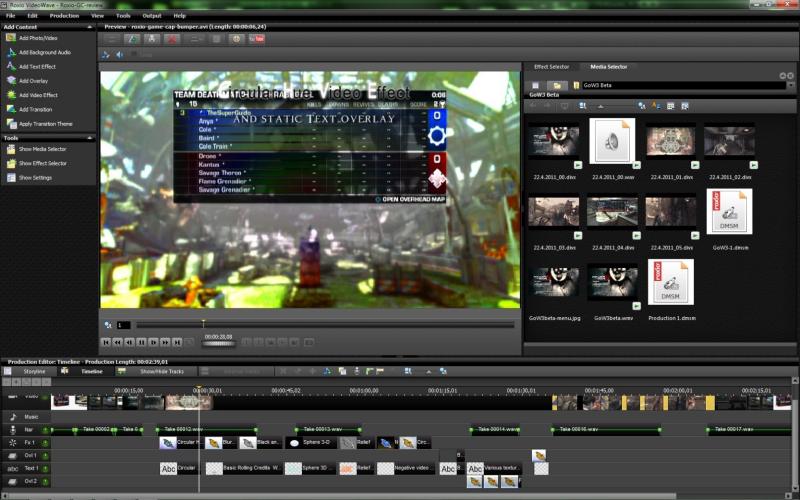Click the Nar track microphone icon

13,430
